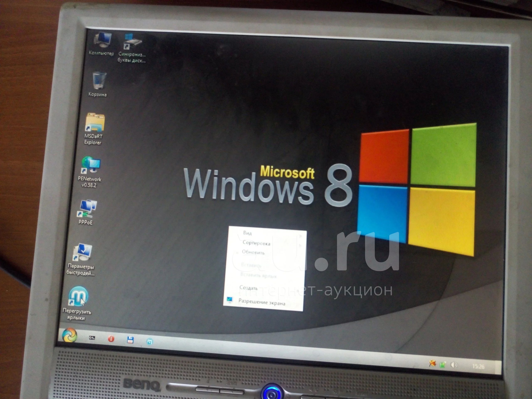Viewport: 532px width, 399px height.
Task: Click the blue floppy disk taskbar icon
Action: (x=130, y=340)
